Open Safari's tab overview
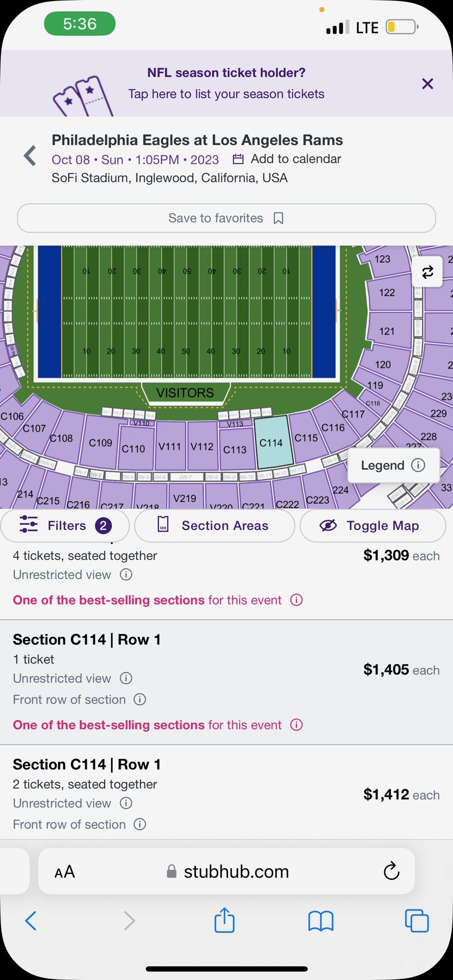This screenshot has height=980, width=453. (x=417, y=921)
